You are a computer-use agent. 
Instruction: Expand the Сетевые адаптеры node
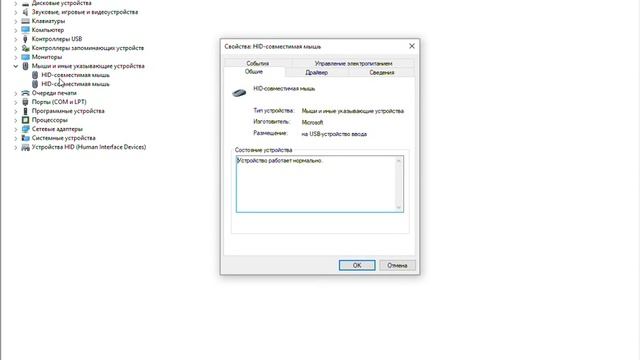coord(16,129)
